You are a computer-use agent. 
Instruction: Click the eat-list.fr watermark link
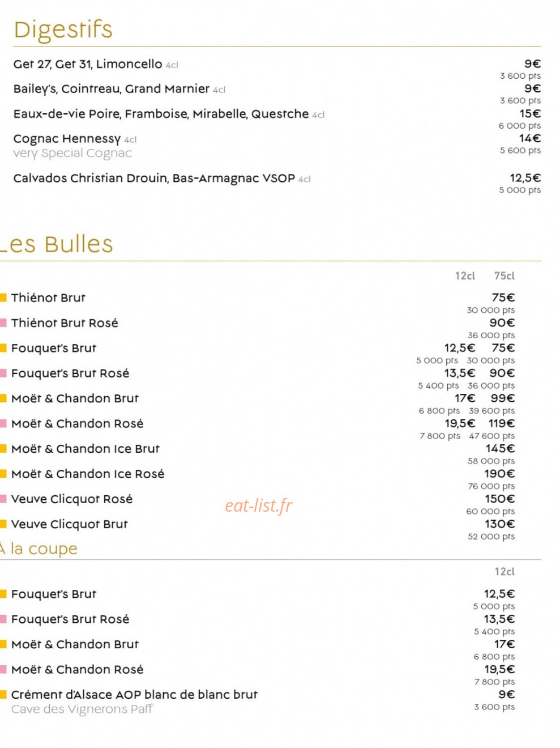click(x=258, y=505)
